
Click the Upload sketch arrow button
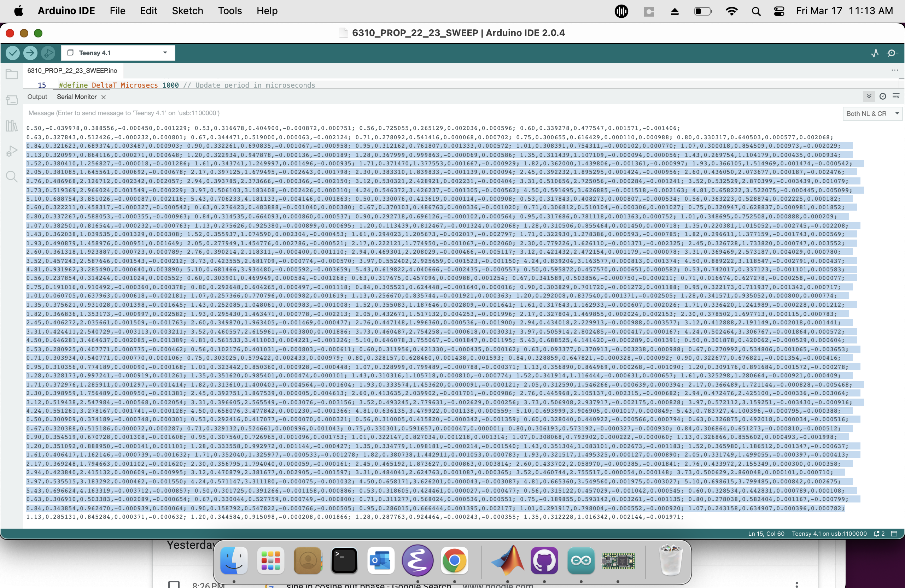30,53
